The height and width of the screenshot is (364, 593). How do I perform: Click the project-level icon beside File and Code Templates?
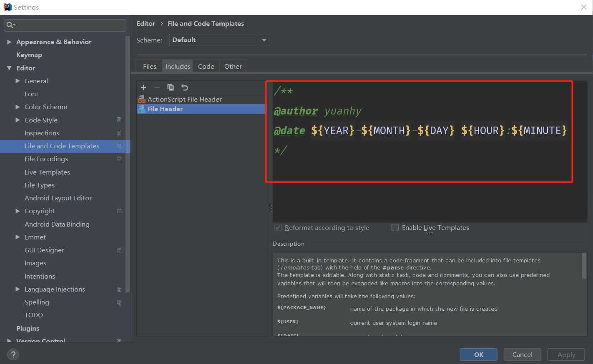tap(119, 146)
